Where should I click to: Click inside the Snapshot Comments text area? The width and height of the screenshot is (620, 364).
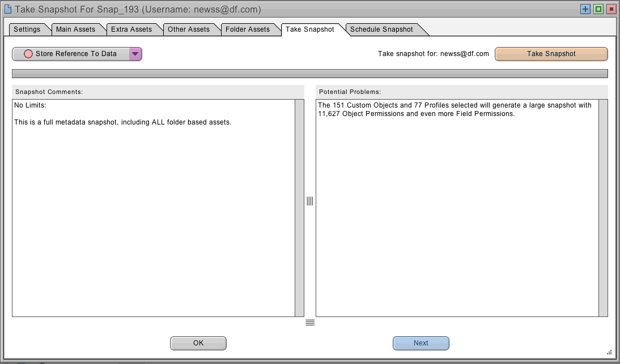(x=153, y=215)
